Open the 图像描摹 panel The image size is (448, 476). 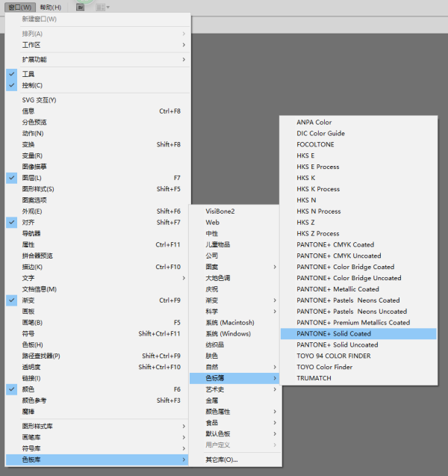point(97,167)
